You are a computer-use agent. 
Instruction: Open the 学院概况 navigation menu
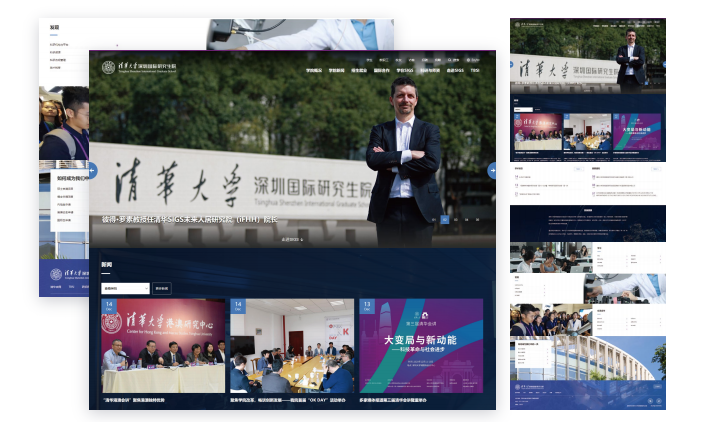coord(313,71)
